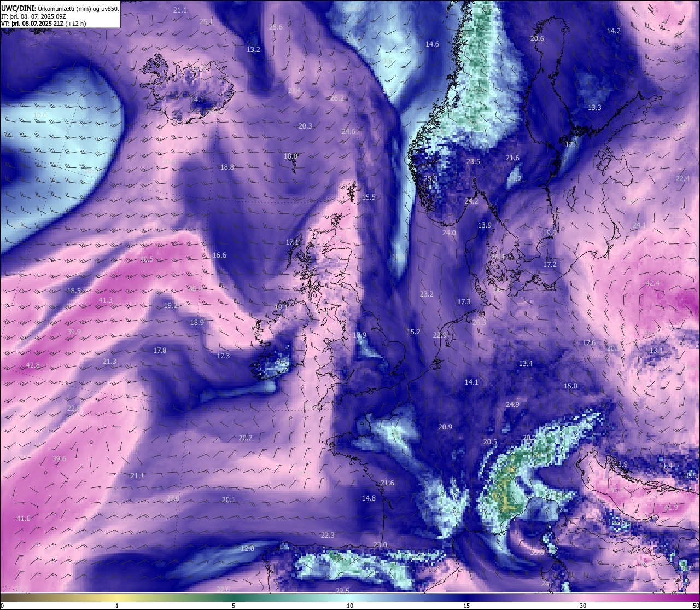
Task: Click the value 27.0 in Bay of Biscay approach
Action: [173, 498]
